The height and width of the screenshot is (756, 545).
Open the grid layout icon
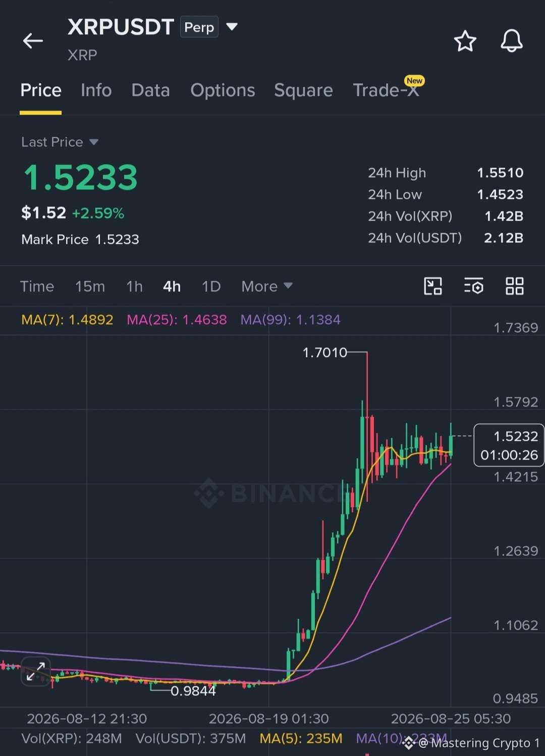pos(514,286)
